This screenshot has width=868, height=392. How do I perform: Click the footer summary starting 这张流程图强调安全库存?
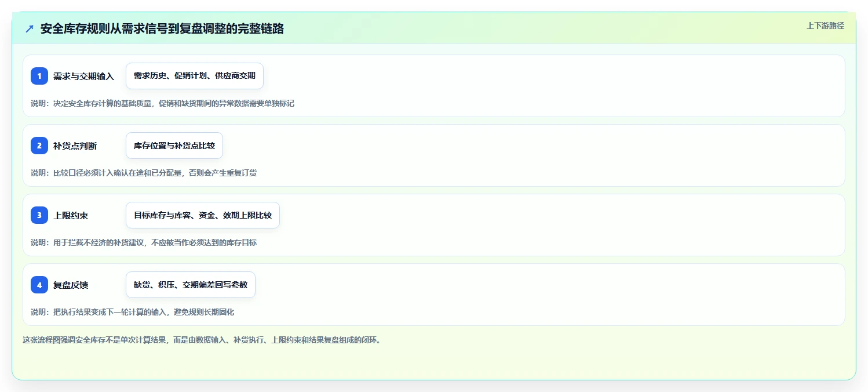click(x=202, y=340)
